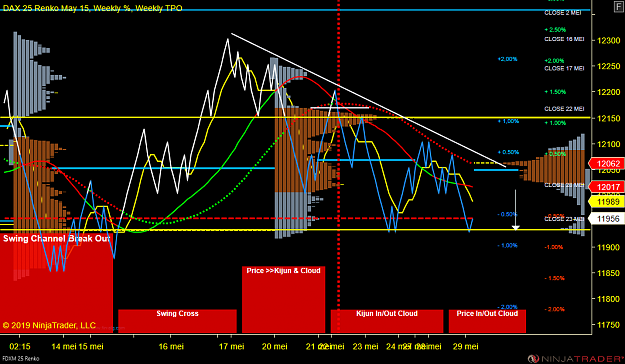The width and height of the screenshot is (625, 364).
Task: Click 11850 on the price axis
Action: 609,273
